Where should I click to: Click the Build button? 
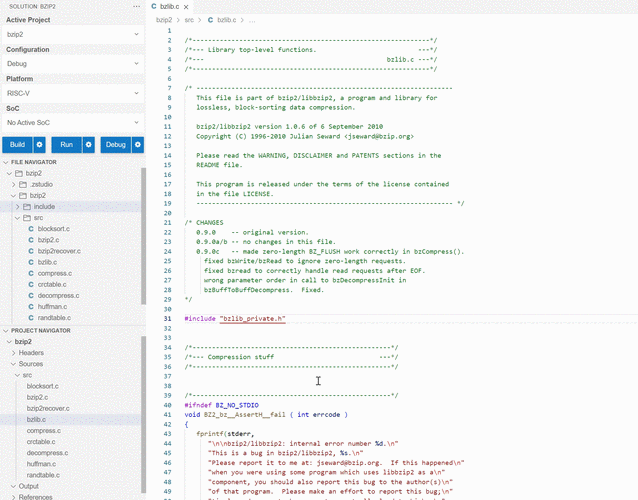16,145
